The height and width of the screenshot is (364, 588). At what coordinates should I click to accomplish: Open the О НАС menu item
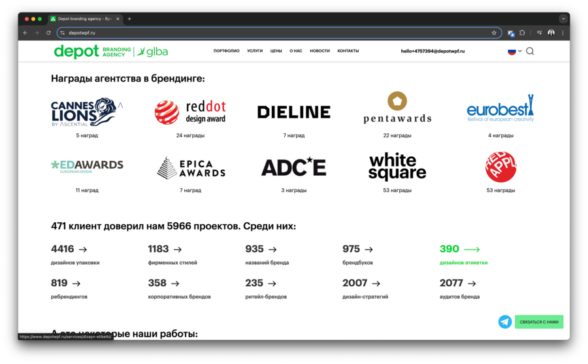(295, 51)
